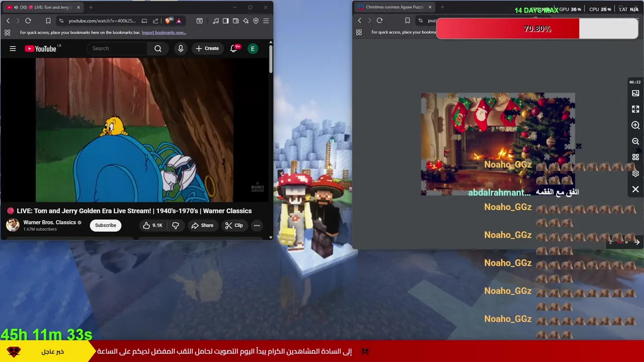Start voice search with microphone icon

181,49
